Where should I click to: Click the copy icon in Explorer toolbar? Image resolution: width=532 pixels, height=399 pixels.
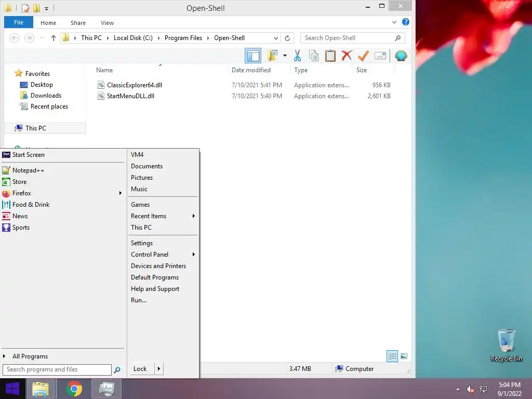313,56
